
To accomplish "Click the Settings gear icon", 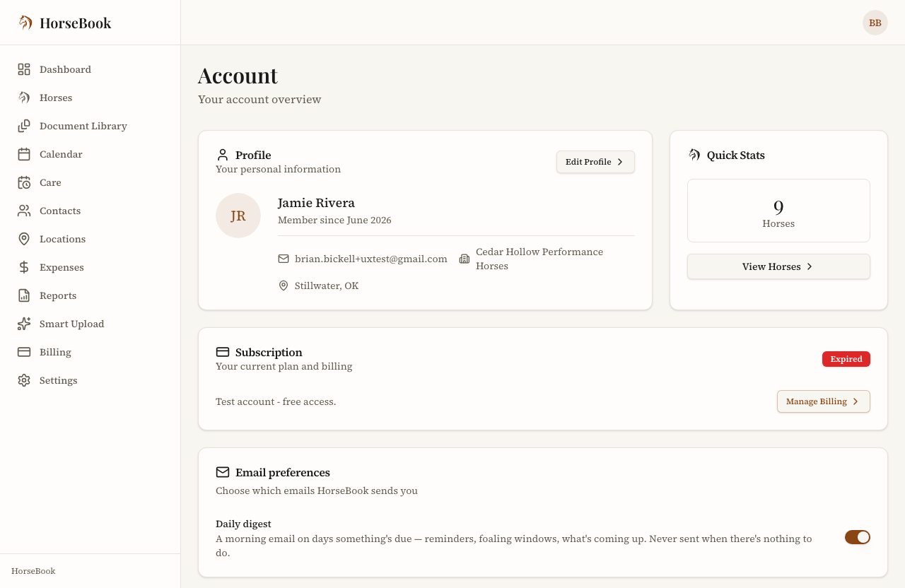I will (x=24, y=380).
